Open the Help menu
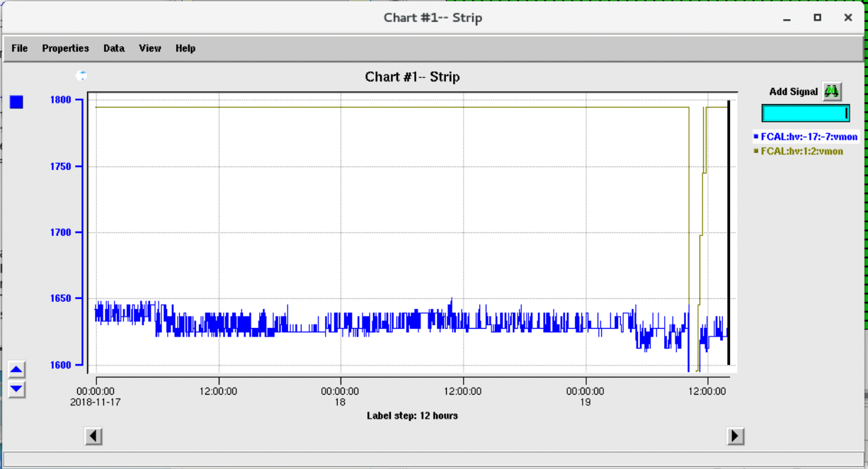Screen dimensions: 868x469 [x=185, y=48]
